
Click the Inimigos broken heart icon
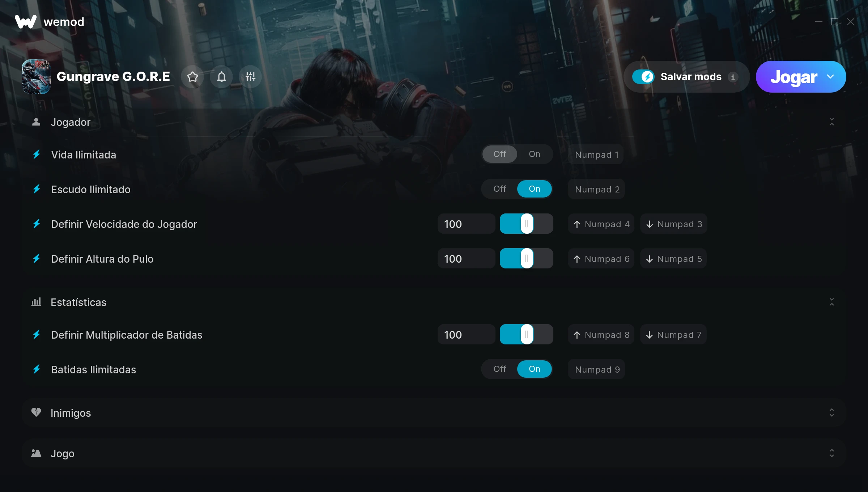click(x=36, y=412)
